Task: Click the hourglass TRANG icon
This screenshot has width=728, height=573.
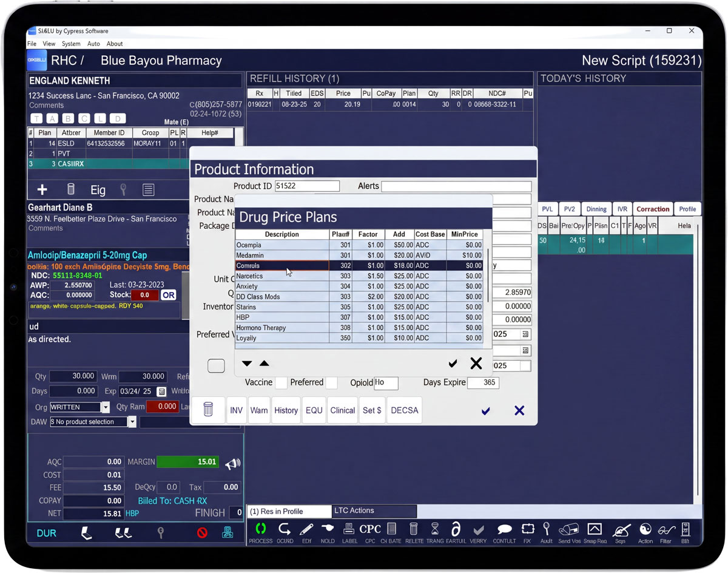Action: tap(435, 529)
